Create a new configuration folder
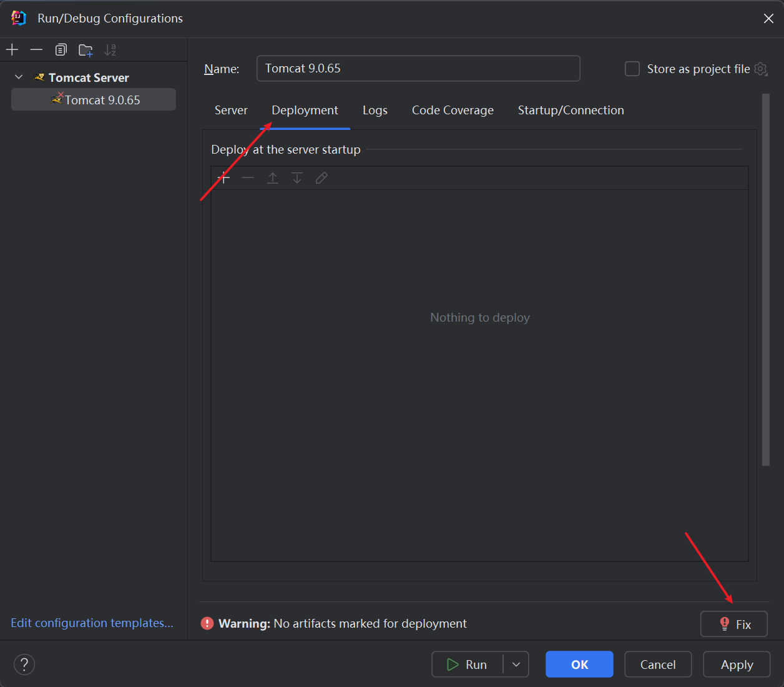Image resolution: width=784 pixels, height=687 pixels. (x=86, y=50)
